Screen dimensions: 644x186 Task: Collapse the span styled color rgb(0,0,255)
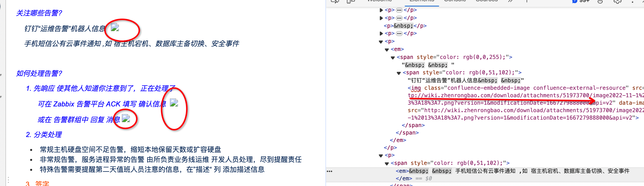tap(393, 58)
